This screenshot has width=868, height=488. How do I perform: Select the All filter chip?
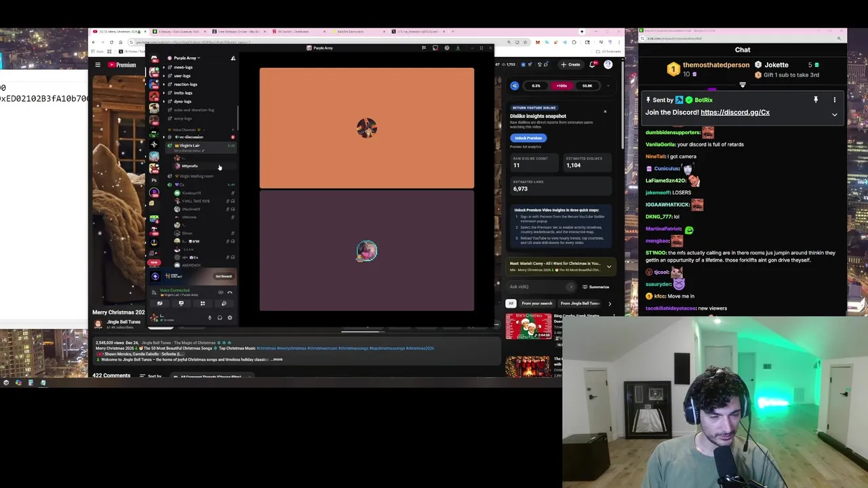coord(511,303)
